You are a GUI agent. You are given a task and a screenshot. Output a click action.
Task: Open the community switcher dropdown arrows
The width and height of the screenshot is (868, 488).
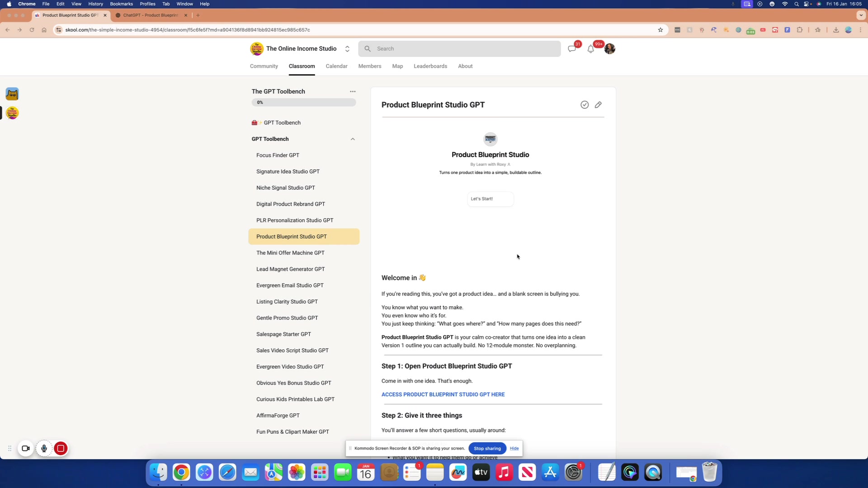347,49
